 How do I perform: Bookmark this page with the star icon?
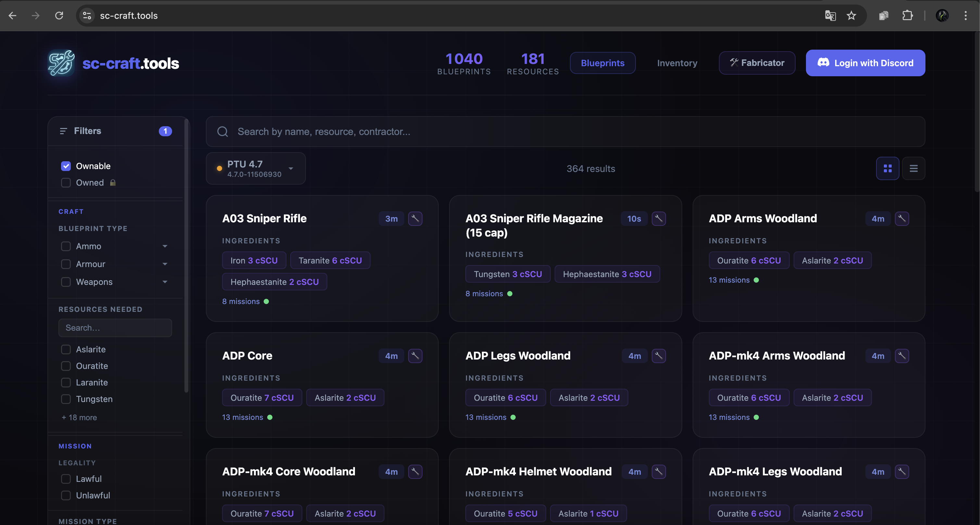(851, 16)
